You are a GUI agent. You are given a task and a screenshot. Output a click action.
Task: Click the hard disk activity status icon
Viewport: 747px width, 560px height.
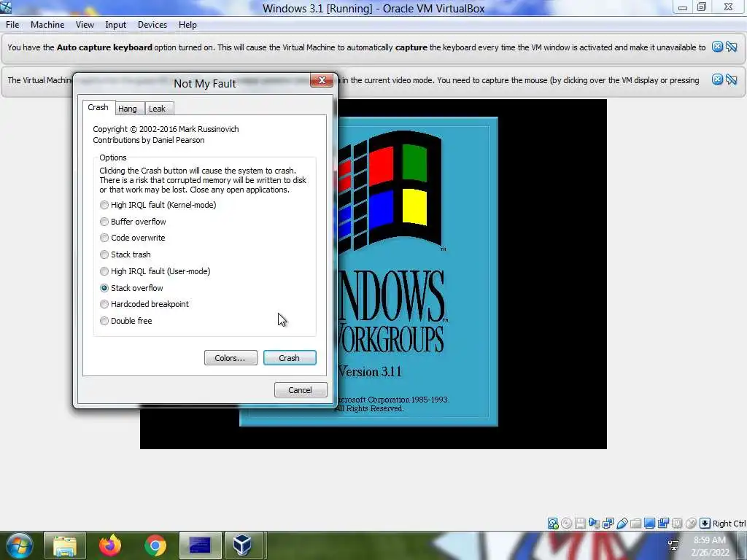(x=553, y=524)
